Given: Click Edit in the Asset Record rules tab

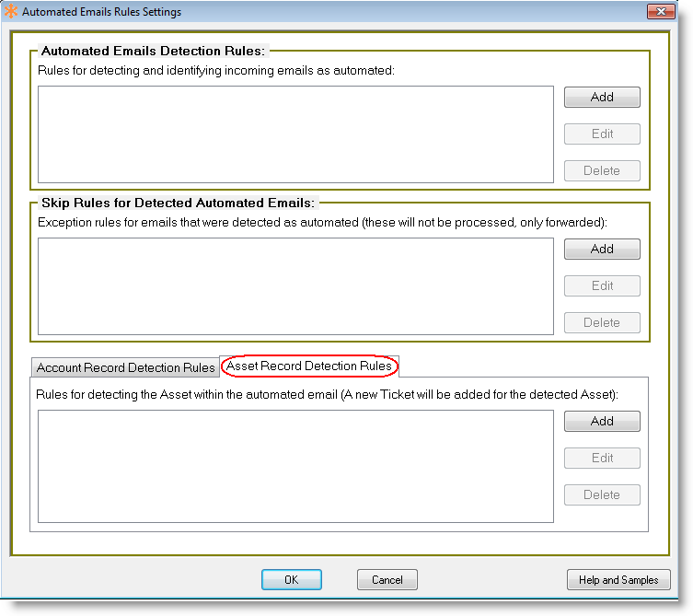Looking at the screenshot, I should [x=602, y=458].
